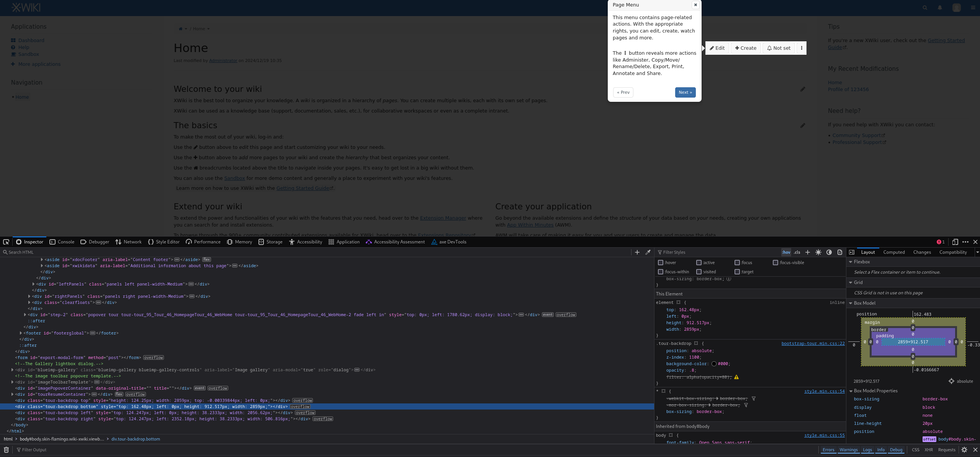980x457 pixels.
Task: Switch to the Console tab
Action: [x=62, y=242]
